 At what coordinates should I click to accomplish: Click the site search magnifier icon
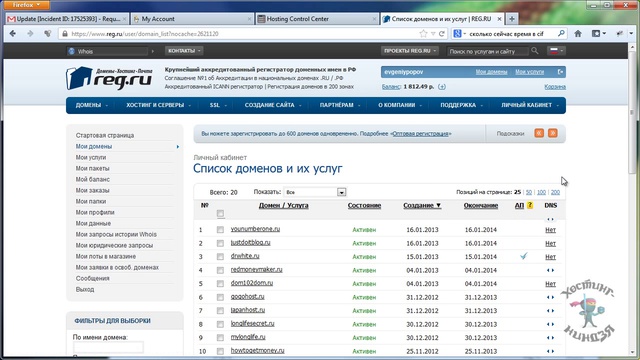(x=535, y=51)
